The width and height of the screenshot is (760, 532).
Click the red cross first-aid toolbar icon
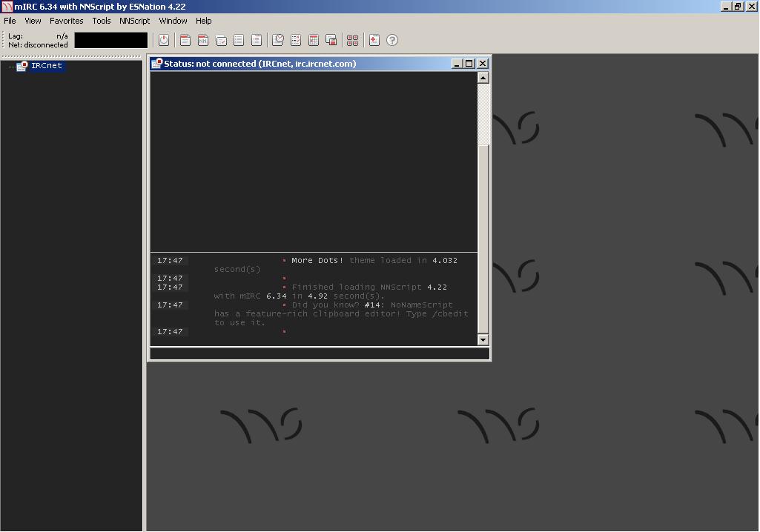pos(374,40)
